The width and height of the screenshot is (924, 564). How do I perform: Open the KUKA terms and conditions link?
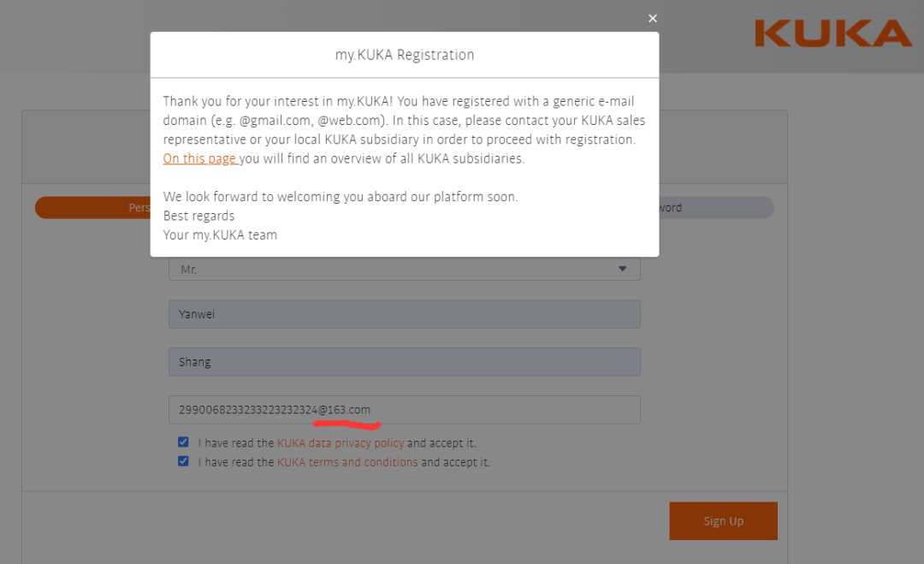click(x=347, y=462)
